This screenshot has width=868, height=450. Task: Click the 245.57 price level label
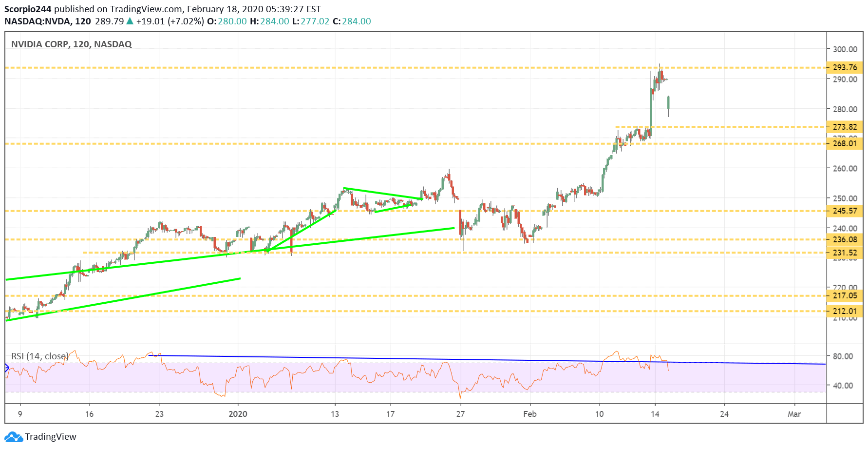click(845, 211)
